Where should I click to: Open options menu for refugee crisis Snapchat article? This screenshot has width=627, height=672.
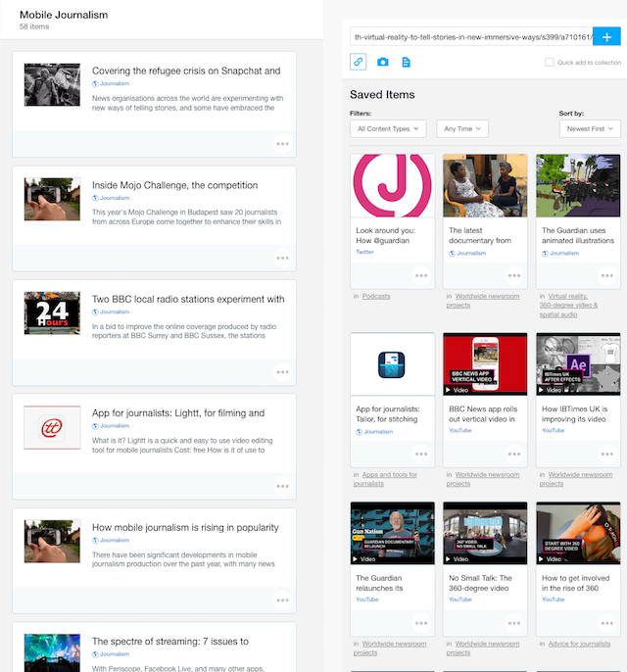pos(282,143)
